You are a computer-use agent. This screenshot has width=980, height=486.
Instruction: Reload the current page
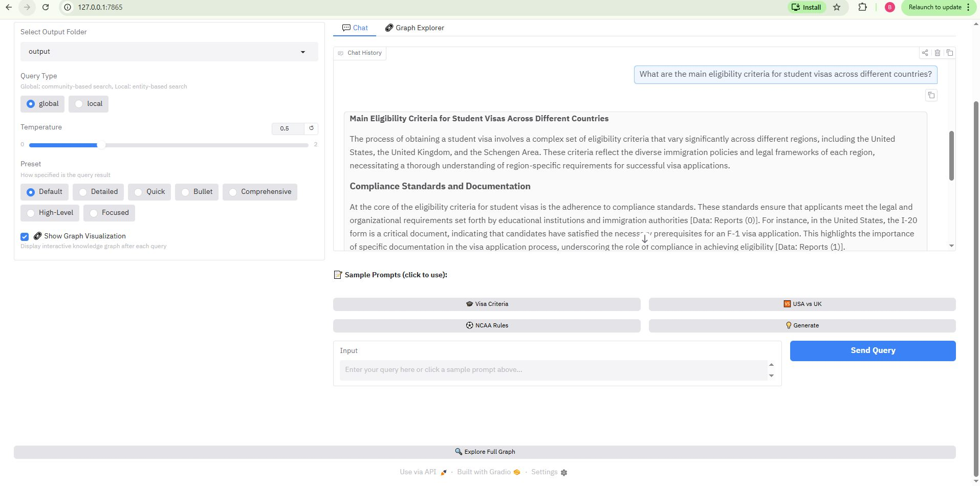point(46,7)
